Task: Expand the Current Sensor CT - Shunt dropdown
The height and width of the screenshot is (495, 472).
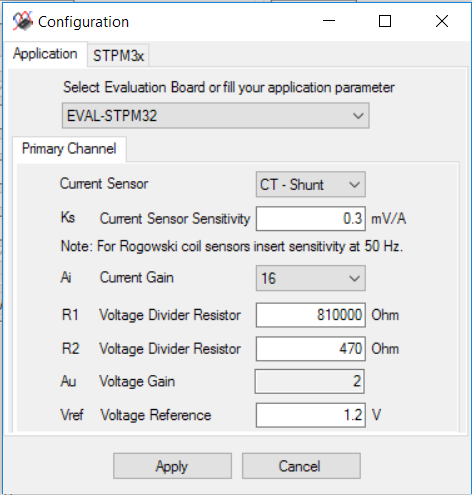Action: pos(311,184)
